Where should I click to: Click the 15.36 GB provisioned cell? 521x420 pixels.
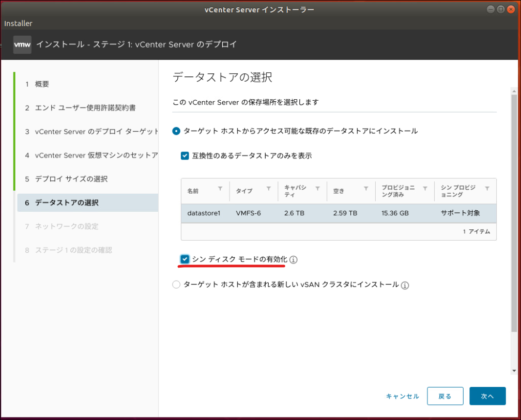coord(395,213)
